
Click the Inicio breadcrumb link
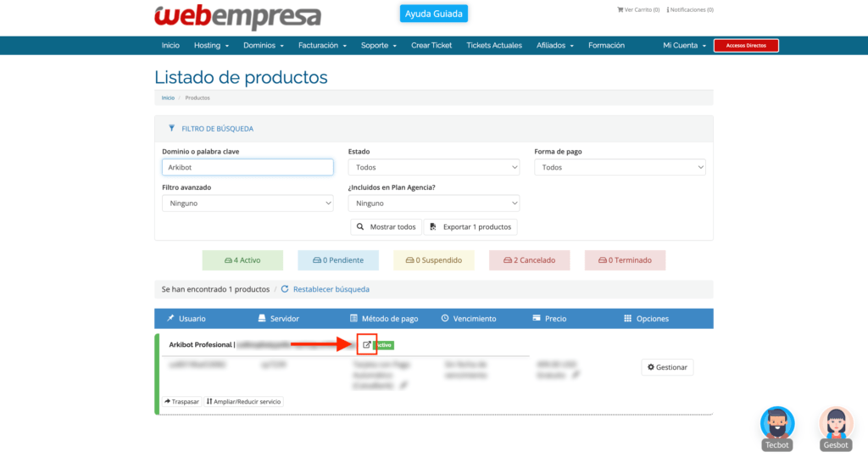coord(168,98)
